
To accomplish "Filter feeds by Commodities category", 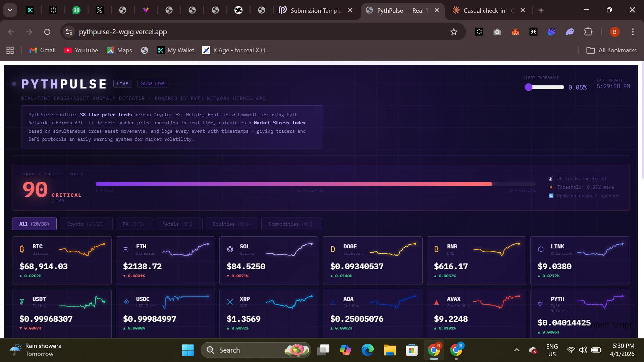I will coord(292,224).
